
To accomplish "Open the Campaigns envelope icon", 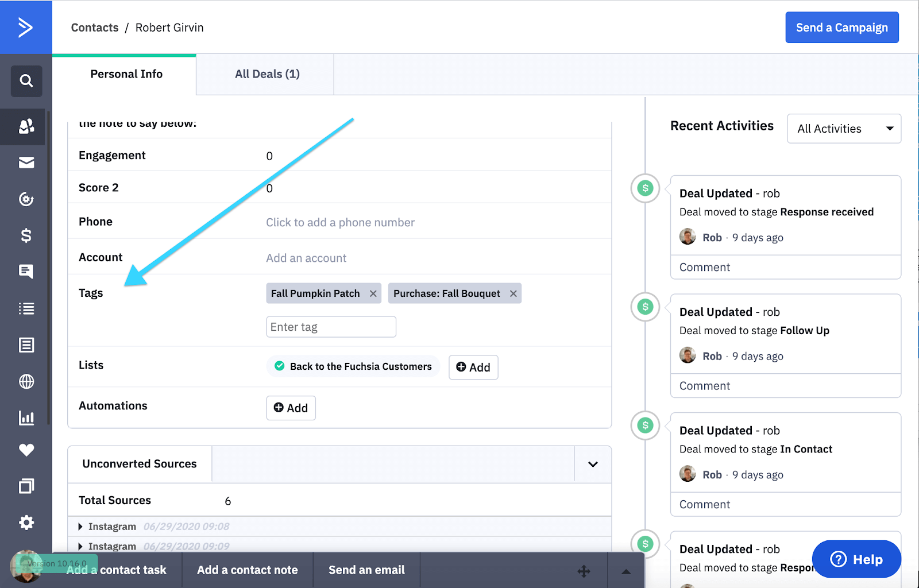I will pyautogui.click(x=26, y=163).
